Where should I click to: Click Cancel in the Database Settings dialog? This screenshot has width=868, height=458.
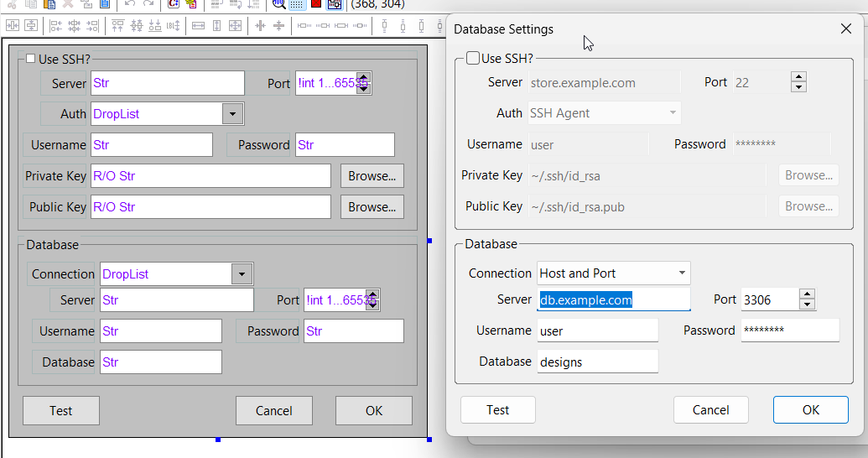coord(710,410)
